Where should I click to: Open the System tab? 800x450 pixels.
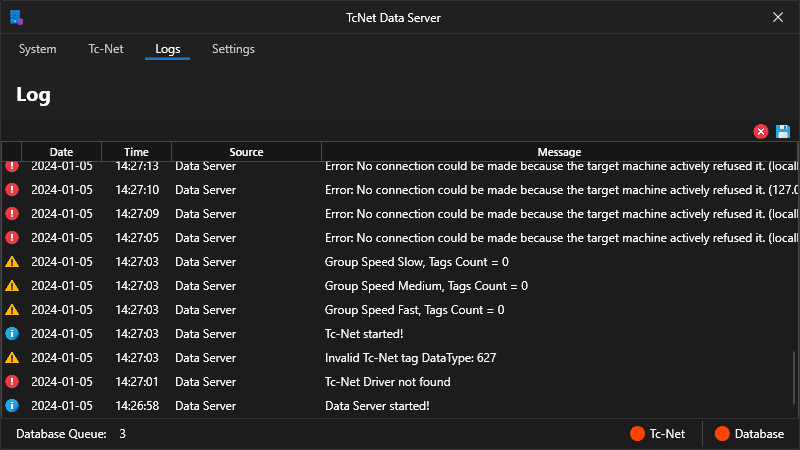37,49
